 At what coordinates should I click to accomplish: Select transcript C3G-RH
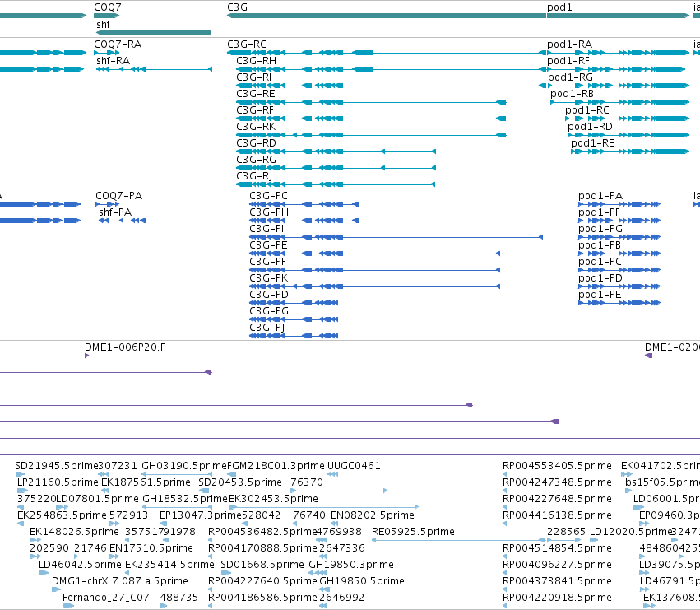click(x=257, y=61)
